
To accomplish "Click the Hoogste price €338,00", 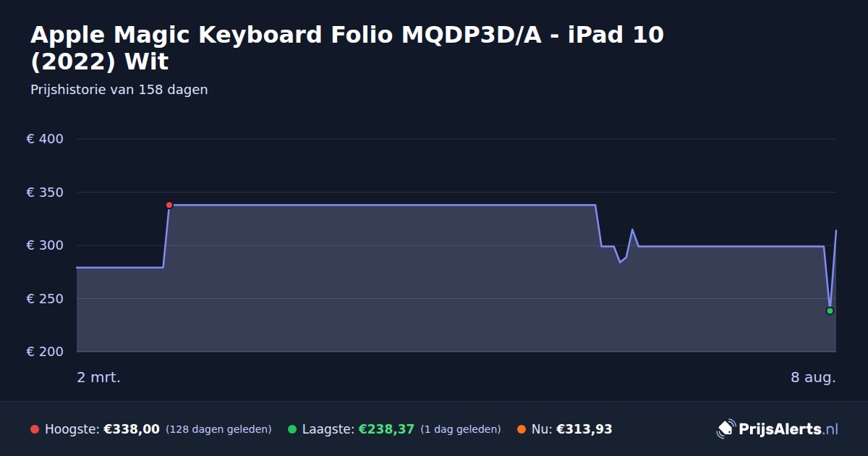I will pyautogui.click(x=132, y=429).
